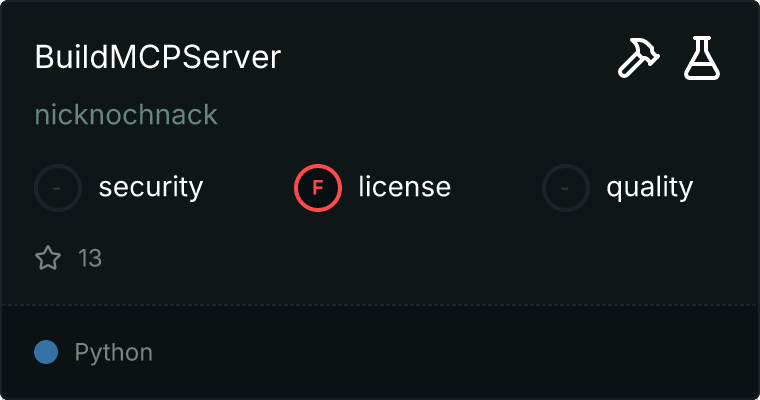Star the BuildMCPServer repository

coord(48,259)
